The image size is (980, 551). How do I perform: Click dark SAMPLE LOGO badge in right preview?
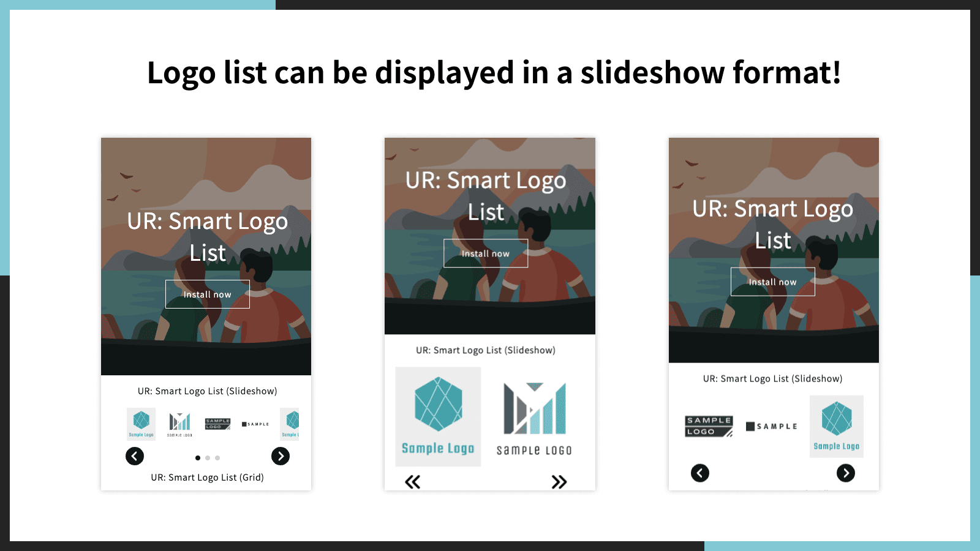[709, 426]
